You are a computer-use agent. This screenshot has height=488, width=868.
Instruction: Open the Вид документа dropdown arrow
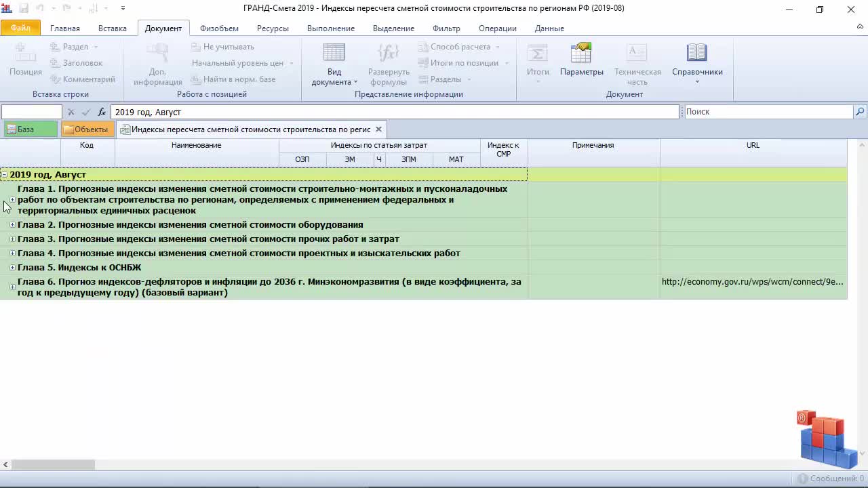(x=355, y=82)
